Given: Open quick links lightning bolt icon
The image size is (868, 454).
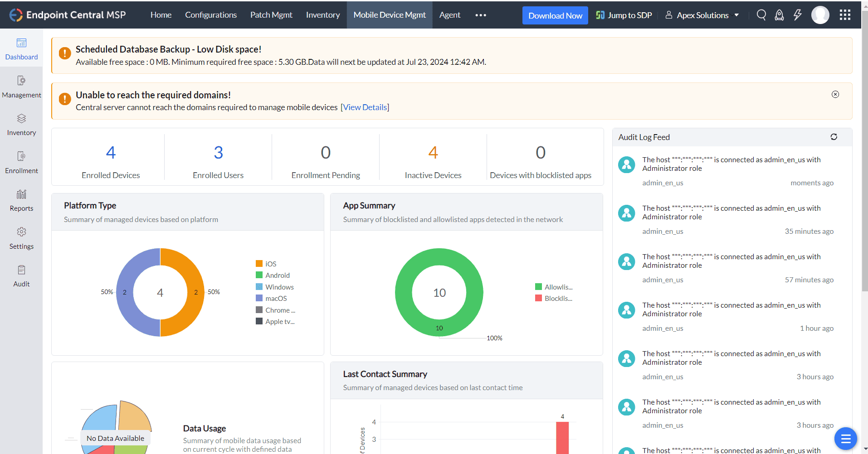Looking at the screenshot, I should (797, 15).
